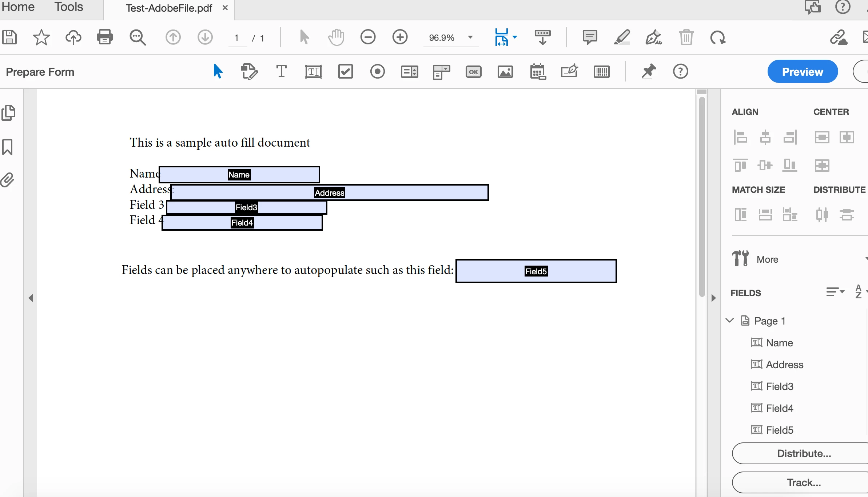Select the Add Date Field tool
The width and height of the screenshot is (868, 497).
538,72
